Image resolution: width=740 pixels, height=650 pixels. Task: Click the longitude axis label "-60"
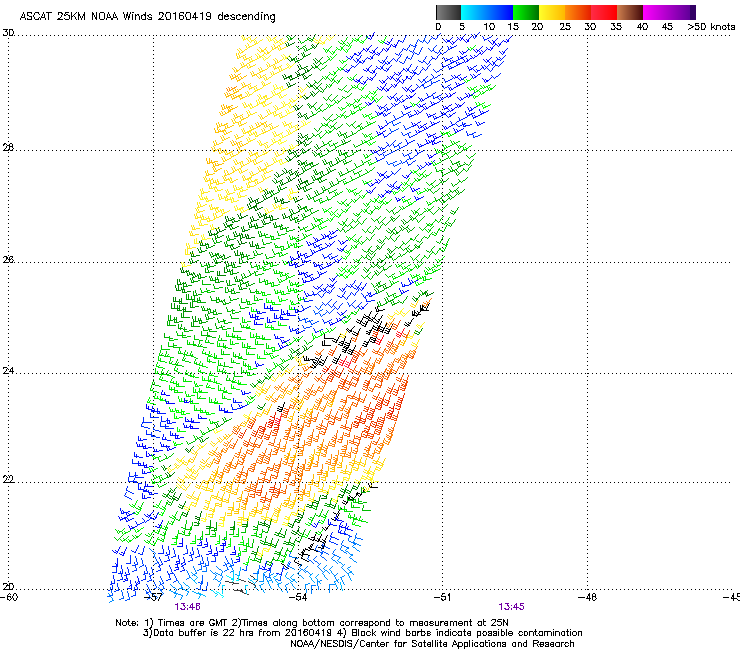point(9,598)
